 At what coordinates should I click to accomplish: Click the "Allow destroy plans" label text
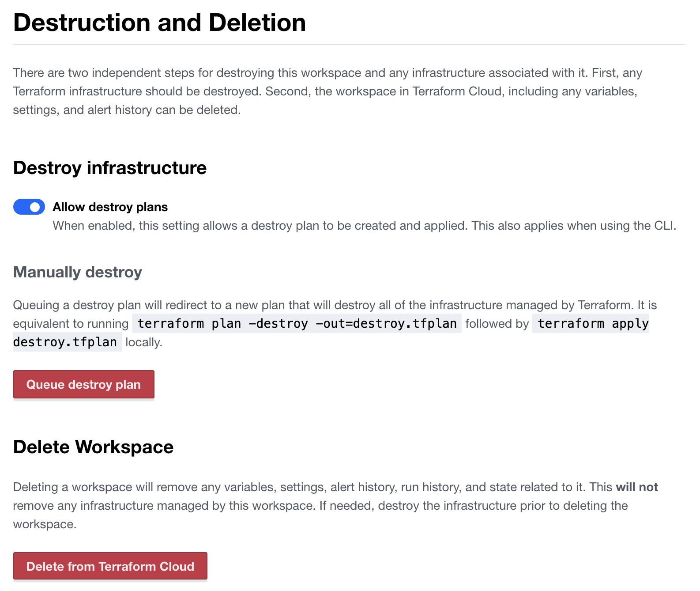point(110,207)
